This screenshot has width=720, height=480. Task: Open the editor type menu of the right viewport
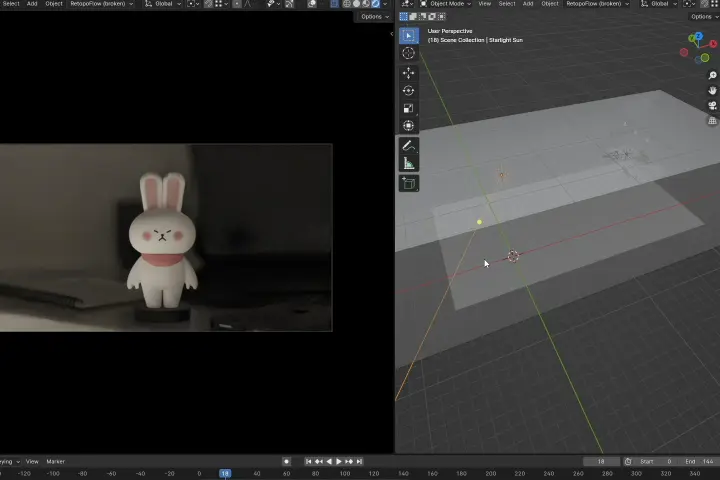(407, 4)
